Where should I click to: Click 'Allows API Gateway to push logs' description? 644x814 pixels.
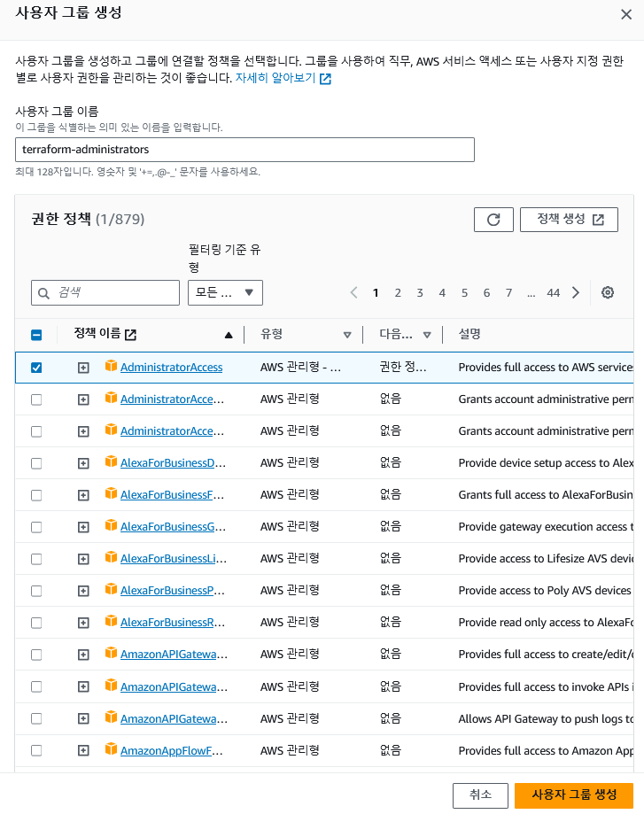tap(546, 718)
